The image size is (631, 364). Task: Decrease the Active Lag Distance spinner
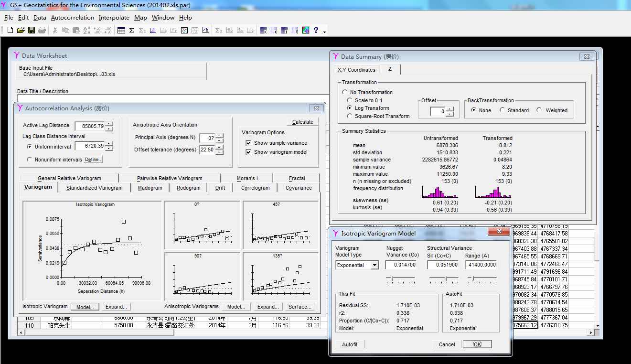click(109, 128)
